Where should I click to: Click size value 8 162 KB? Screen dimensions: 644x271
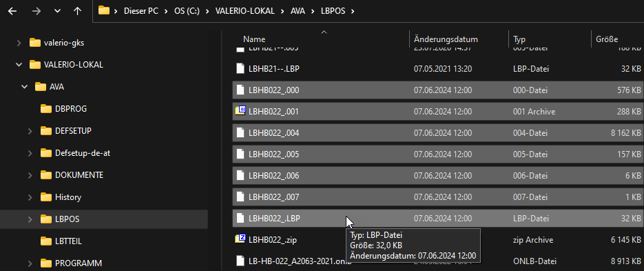click(x=626, y=133)
